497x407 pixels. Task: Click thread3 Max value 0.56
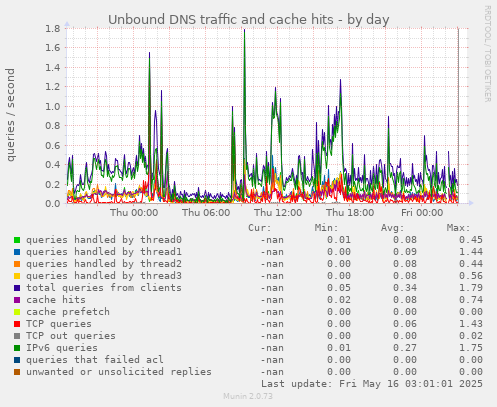tap(471, 276)
